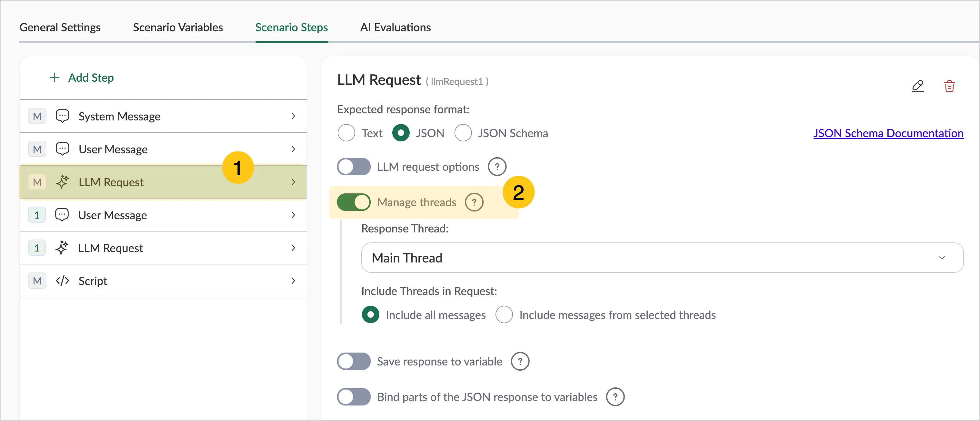980x421 pixels.
Task: Select Scenario Steps tab
Action: (291, 27)
